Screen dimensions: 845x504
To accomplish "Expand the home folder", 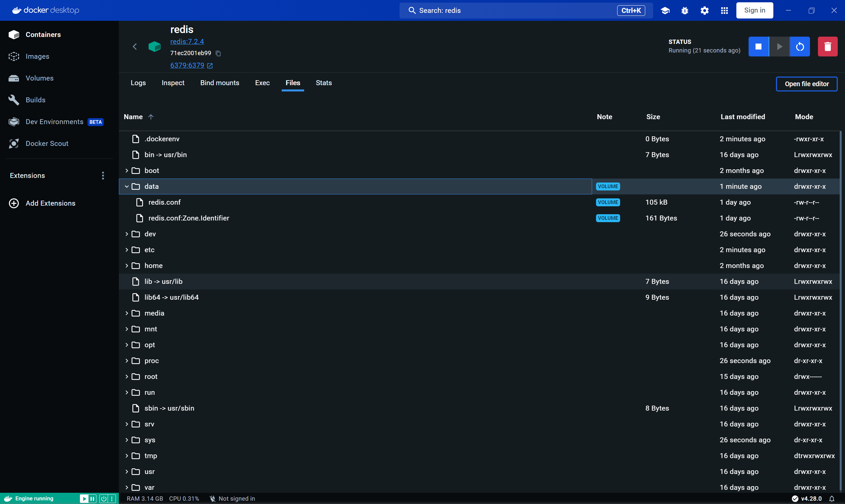I will click(127, 266).
